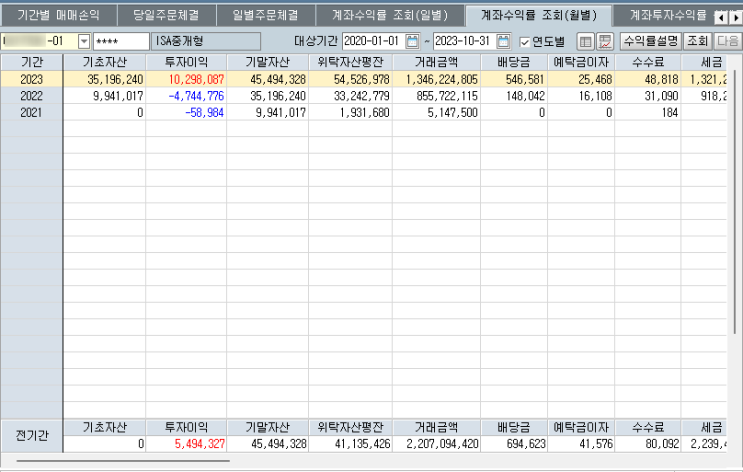
Task: Click the 25,468 deposit interest cell
Action: point(581,79)
